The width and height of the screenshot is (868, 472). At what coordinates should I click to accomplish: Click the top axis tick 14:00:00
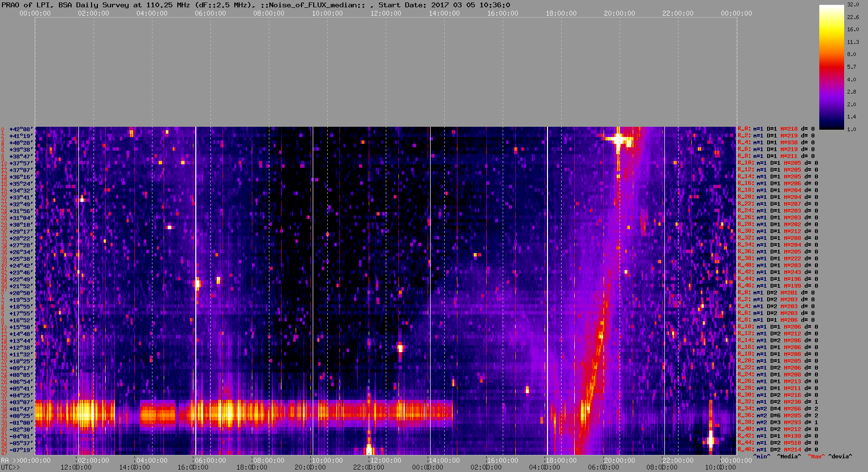444,13
